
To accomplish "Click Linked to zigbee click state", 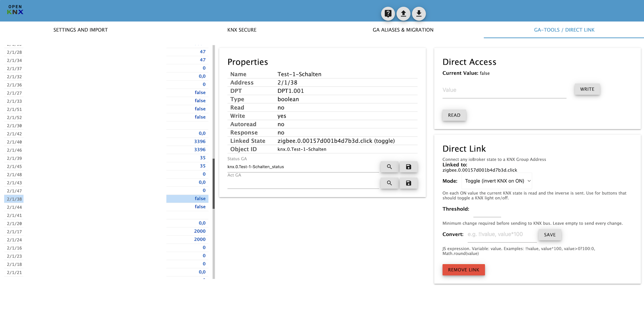I will (x=480, y=170).
